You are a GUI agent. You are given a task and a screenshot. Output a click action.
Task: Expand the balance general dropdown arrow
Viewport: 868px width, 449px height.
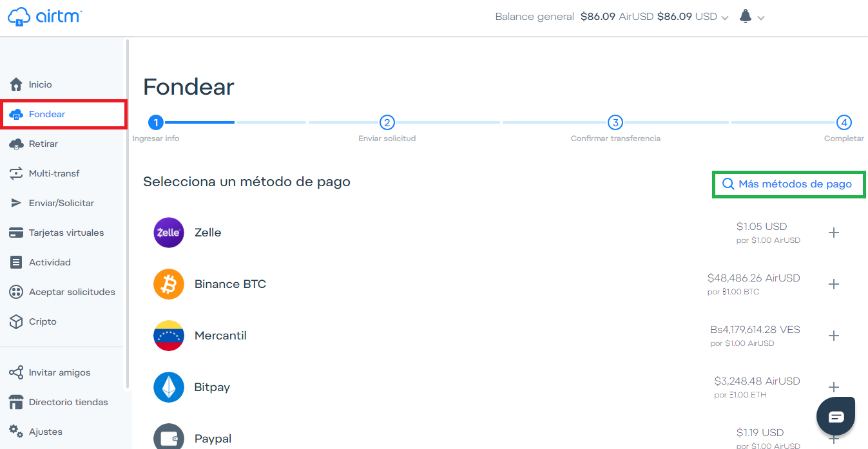pos(725,18)
